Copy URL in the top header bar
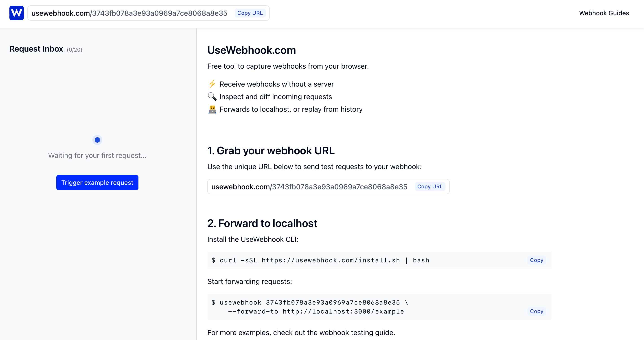 click(250, 13)
